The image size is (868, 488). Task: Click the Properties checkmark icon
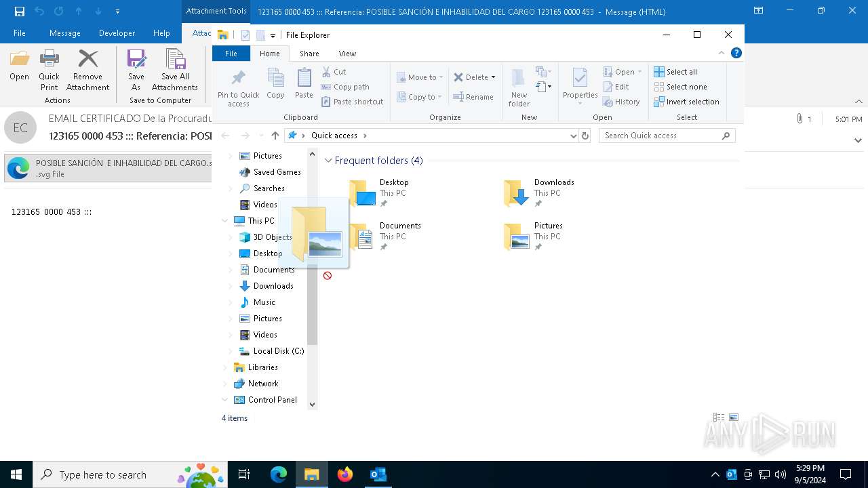[580, 77]
